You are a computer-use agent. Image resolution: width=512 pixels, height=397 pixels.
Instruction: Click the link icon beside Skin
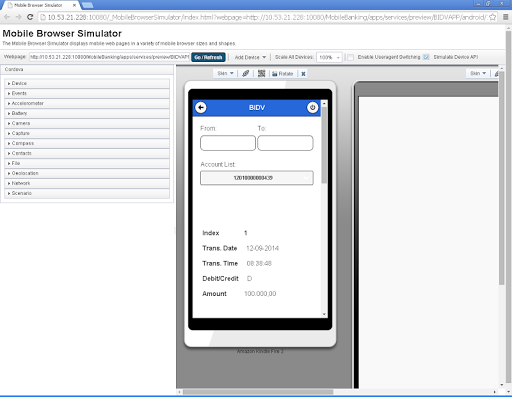246,73
